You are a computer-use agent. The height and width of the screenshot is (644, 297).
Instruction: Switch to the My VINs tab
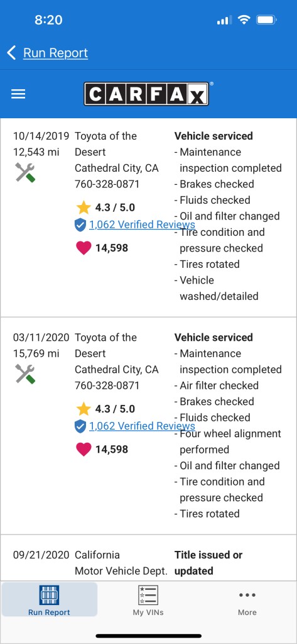click(x=148, y=601)
